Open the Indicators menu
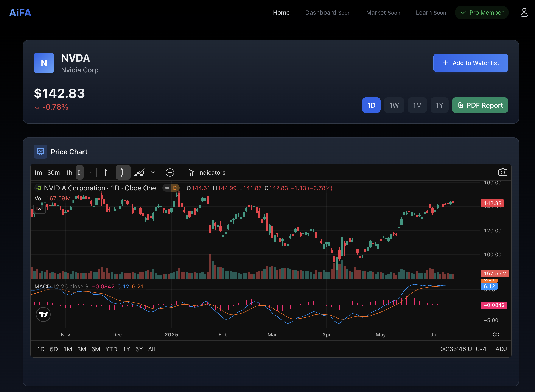 tap(206, 173)
